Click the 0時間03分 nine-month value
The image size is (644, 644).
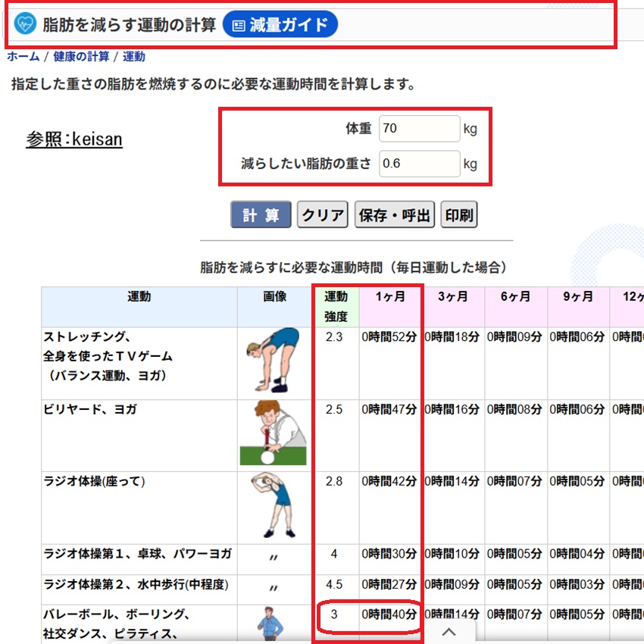pyautogui.click(x=577, y=584)
